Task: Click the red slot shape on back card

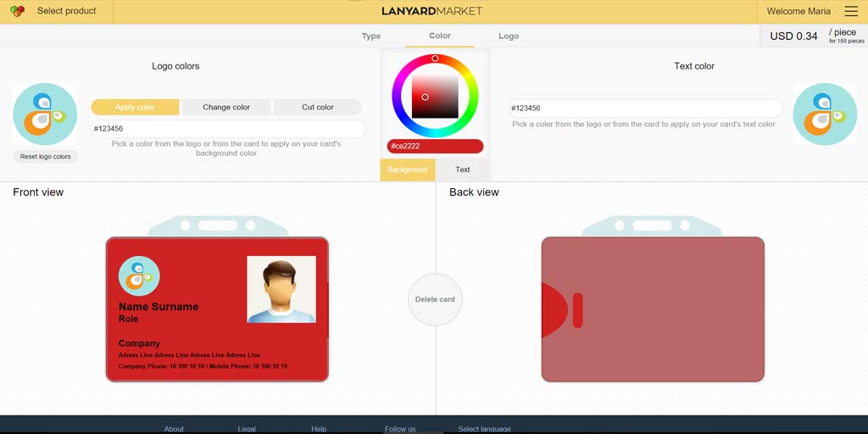Action: [577, 310]
